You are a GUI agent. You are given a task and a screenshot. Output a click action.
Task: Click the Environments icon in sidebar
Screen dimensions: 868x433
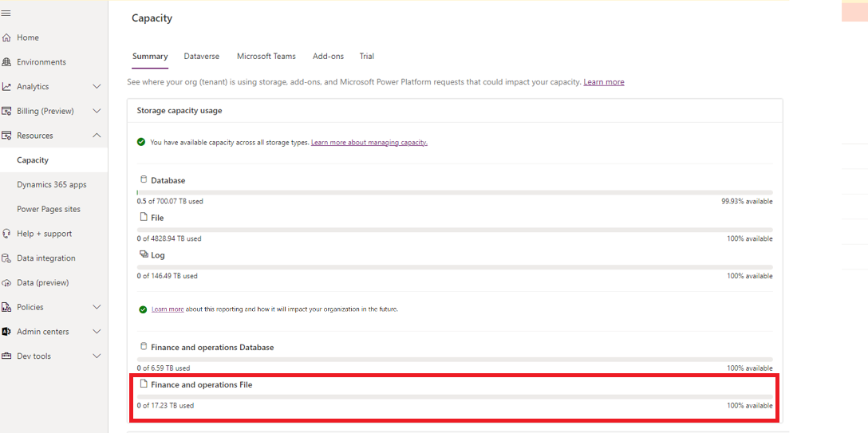(x=6, y=62)
